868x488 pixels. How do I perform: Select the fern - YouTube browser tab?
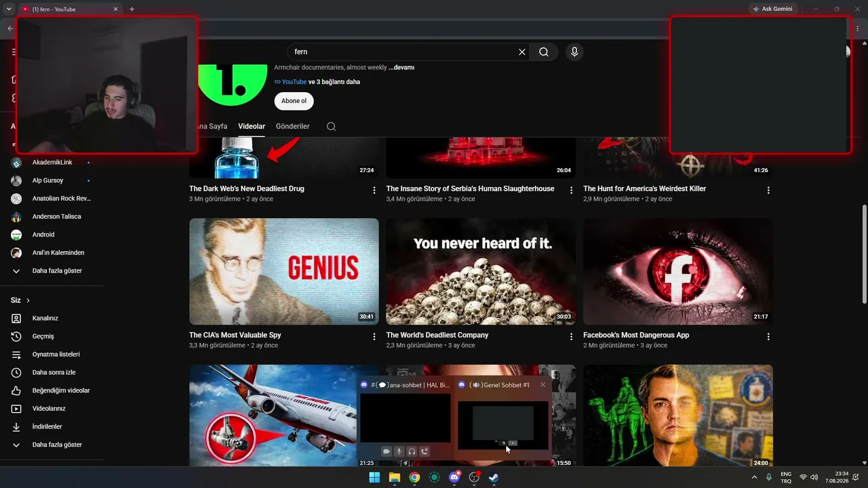coord(69,9)
